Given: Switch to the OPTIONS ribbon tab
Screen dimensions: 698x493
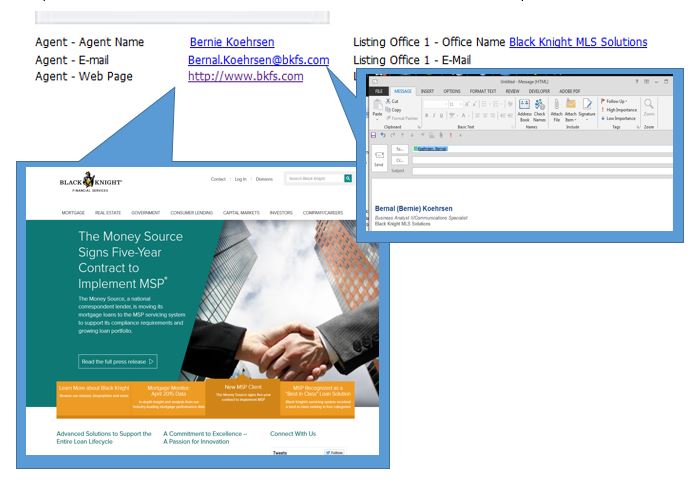Looking at the screenshot, I should click(x=452, y=91).
